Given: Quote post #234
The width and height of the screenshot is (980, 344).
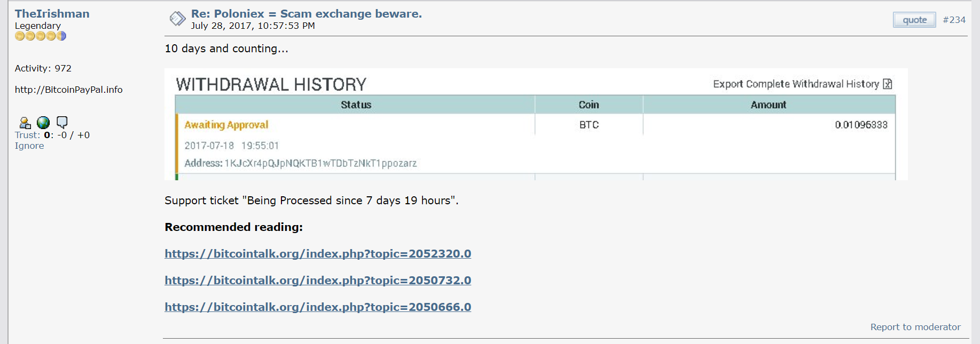Looking at the screenshot, I should 914,20.
